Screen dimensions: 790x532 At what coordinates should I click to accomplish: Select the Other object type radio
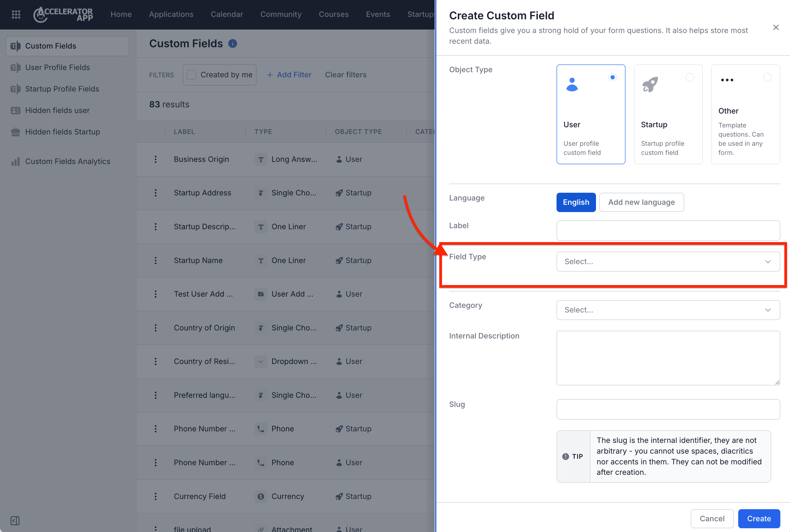click(767, 77)
